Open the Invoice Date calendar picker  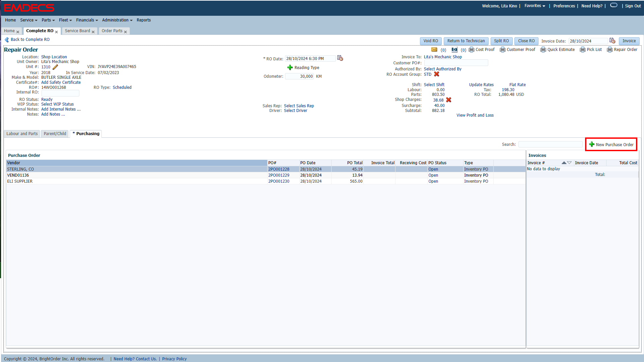[x=613, y=41]
